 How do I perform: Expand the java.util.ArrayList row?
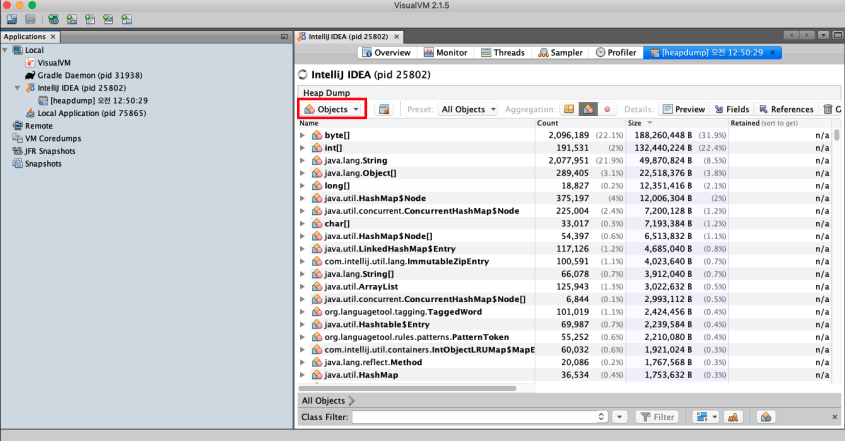[x=303, y=287]
